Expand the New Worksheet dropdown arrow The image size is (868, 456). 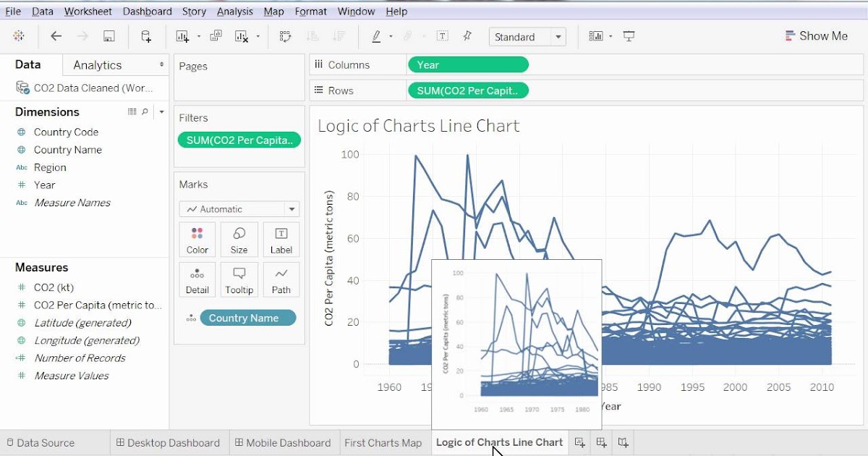click(197, 36)
